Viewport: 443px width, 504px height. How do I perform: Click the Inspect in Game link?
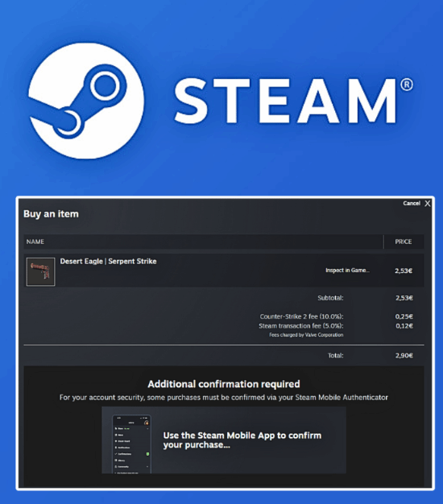click(347, 271)
